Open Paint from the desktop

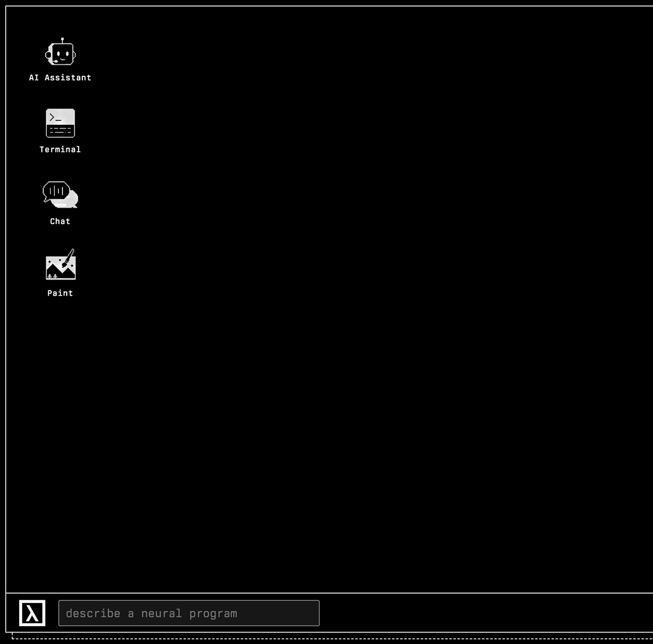tap(60, 272)
